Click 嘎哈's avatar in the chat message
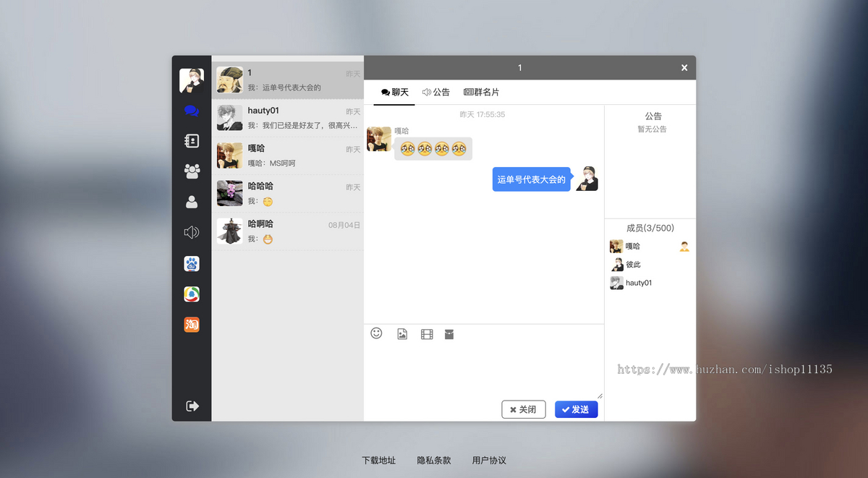868x478 pixels. click(x=379, y=139)
